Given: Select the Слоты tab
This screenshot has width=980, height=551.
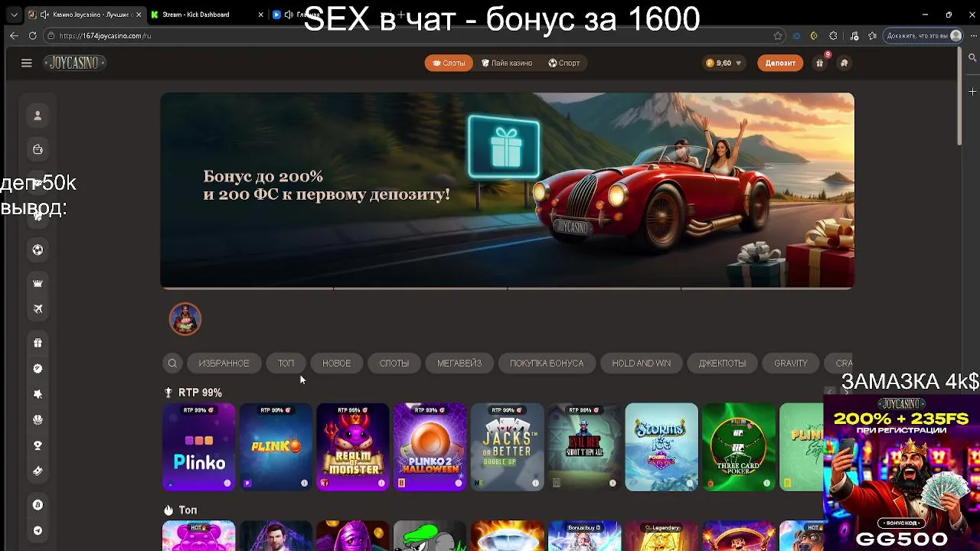Looking at the screenshot, I should [449, 63].
